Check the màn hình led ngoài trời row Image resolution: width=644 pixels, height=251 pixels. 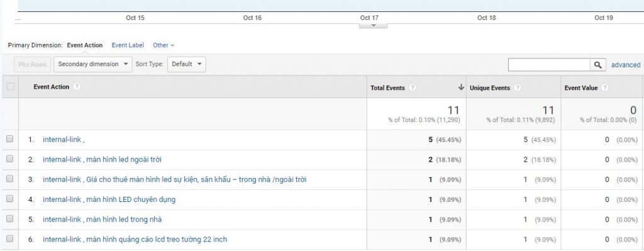click(x=10, y=159)
